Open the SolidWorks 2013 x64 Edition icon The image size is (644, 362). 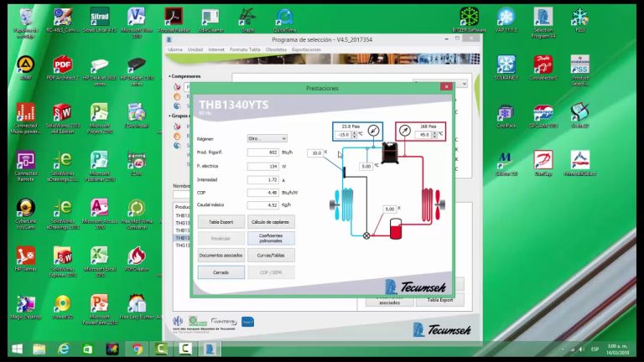point(62,119)
